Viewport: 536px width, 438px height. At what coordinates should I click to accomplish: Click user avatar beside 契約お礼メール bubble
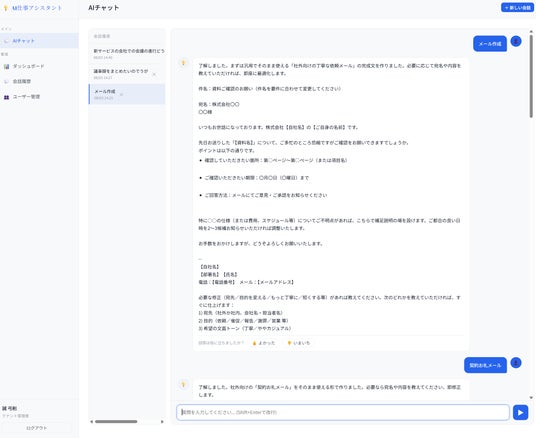tap(516, 362)
